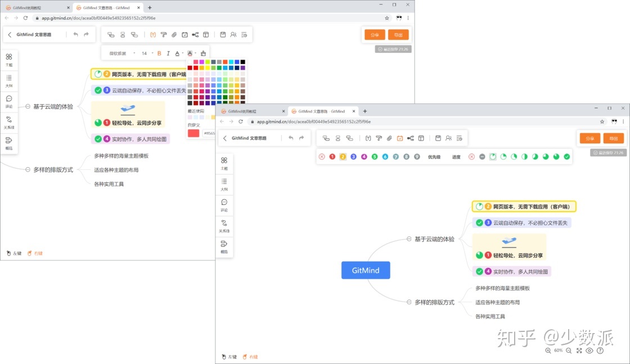
Task: Click fit-to-screen icon at bottom right
Action: point(579,350)
